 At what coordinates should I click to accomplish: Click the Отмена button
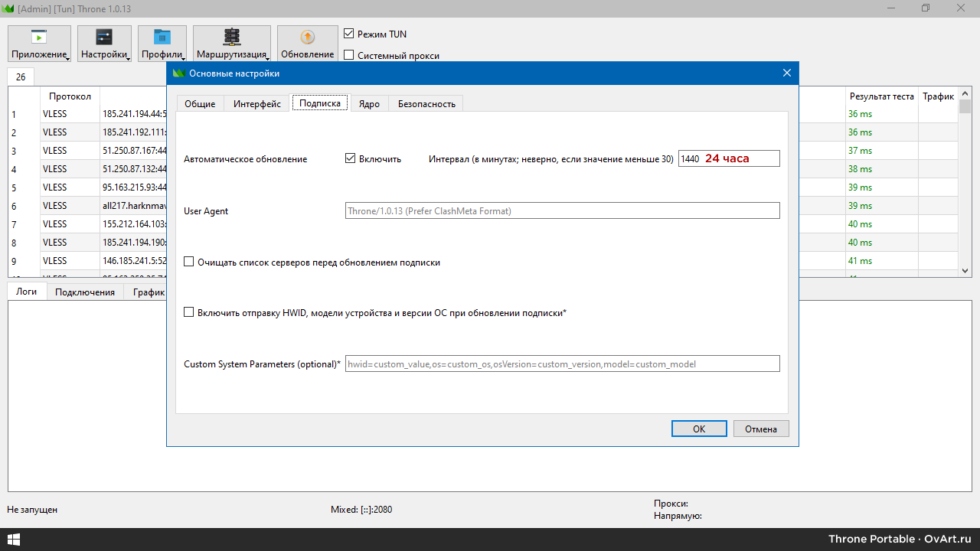coord(760,429)
